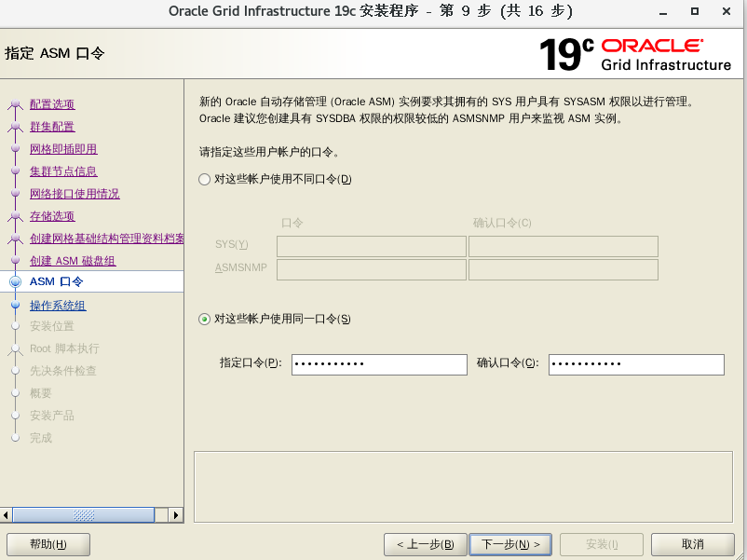Jump to the 集群节点信息 step
The height and width of the screenshot is (560, 747).
coord(63,171)
